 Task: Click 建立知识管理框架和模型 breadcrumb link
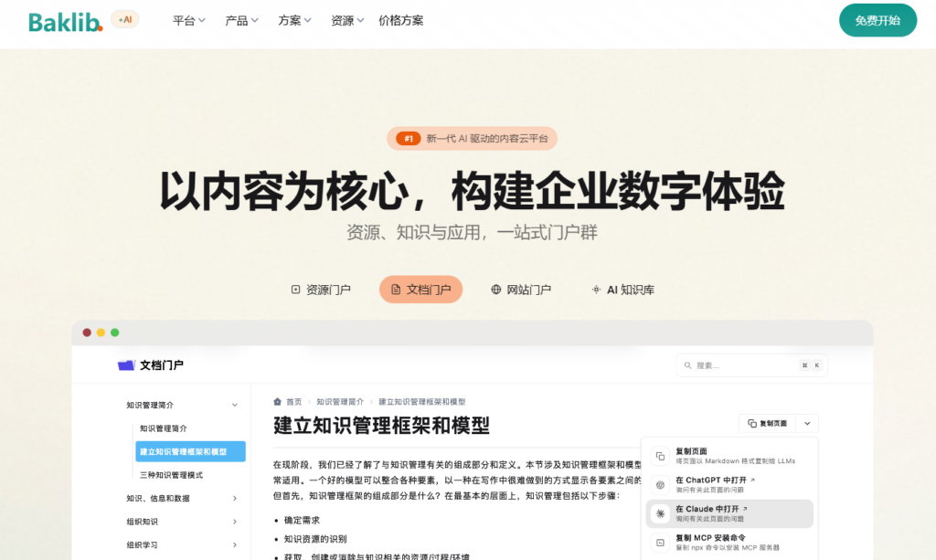[422, 402]
